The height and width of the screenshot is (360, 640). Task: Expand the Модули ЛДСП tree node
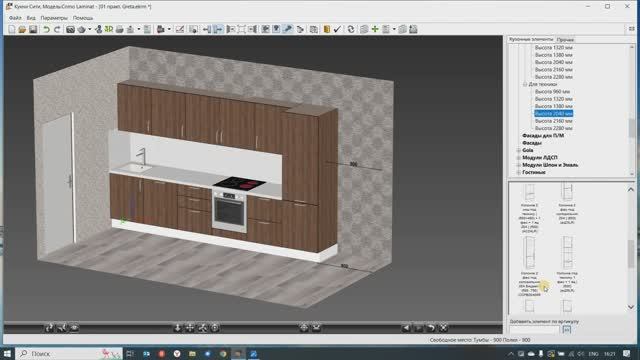518,158
